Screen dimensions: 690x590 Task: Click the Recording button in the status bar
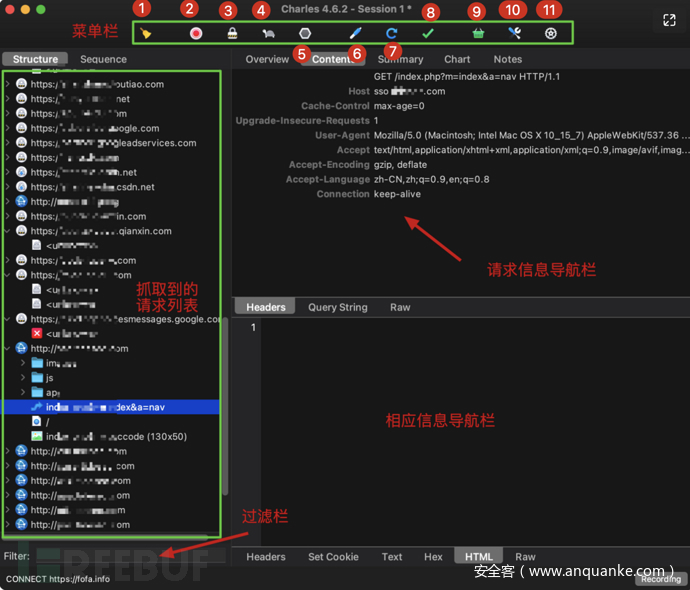pos(660,579)
